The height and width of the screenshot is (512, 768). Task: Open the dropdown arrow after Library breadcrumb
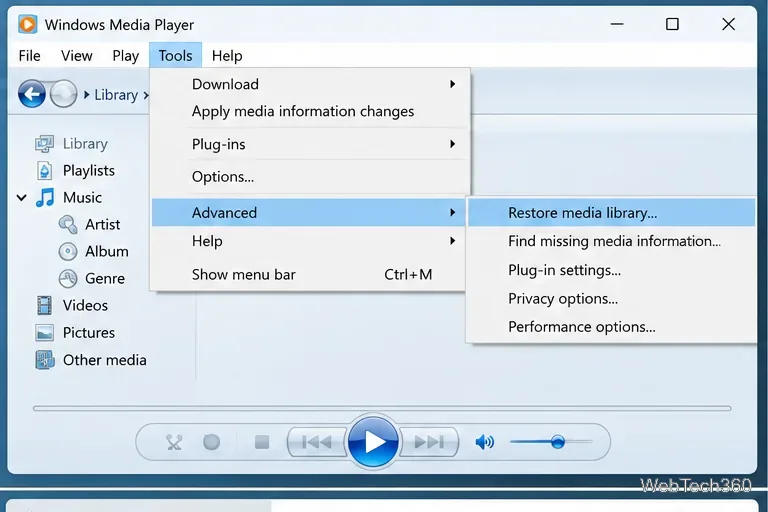tap(145, 95)
